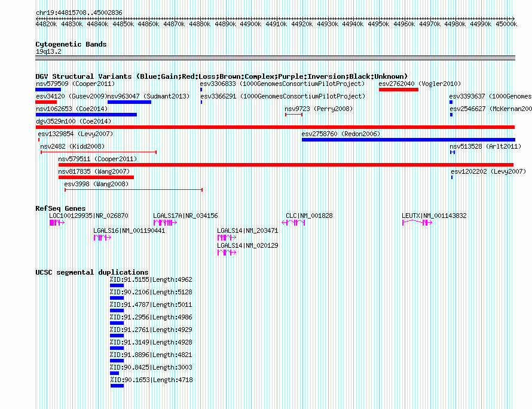Select the blue nsv1062653 variant bar
Viewport: 532px width, 409px height.
tap(86, 115)
